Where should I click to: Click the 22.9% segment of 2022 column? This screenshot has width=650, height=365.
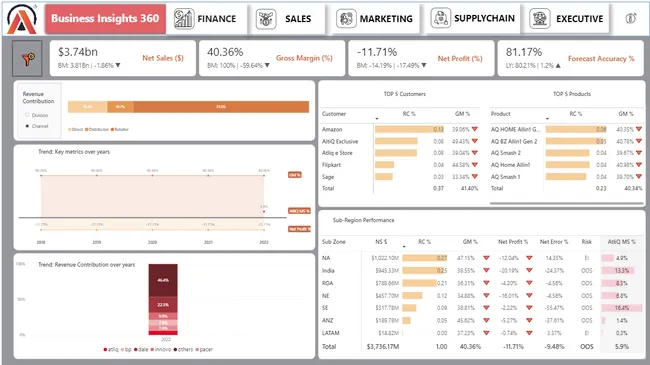coord(163,305)
